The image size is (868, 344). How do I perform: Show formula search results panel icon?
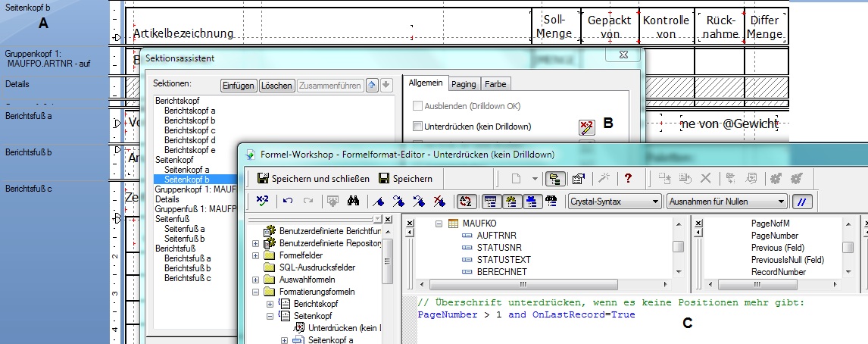tap(551, 201)
